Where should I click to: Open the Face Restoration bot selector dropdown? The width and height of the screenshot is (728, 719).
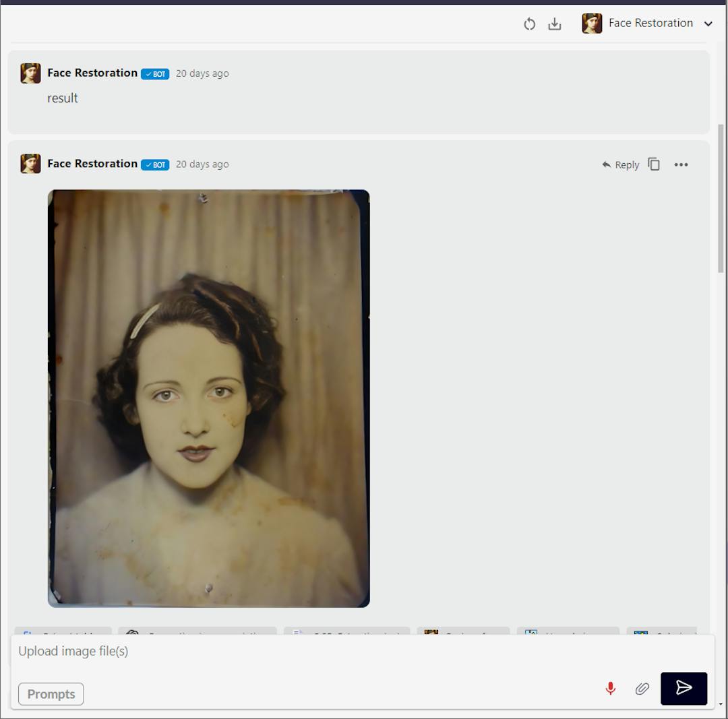(x=708, y=23)
